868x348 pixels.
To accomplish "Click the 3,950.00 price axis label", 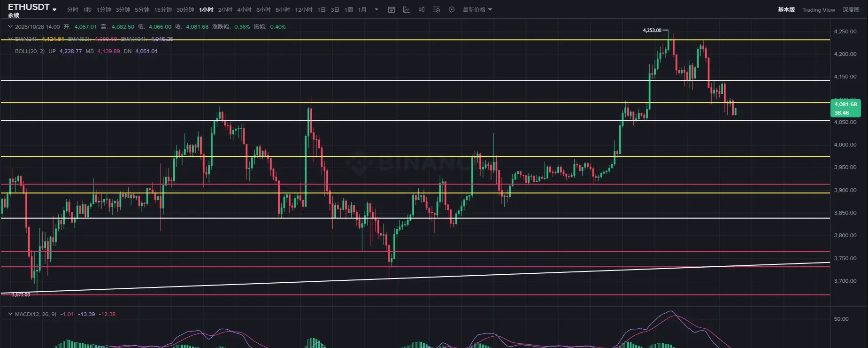I will pyautogui.click(x=845, y=167).
